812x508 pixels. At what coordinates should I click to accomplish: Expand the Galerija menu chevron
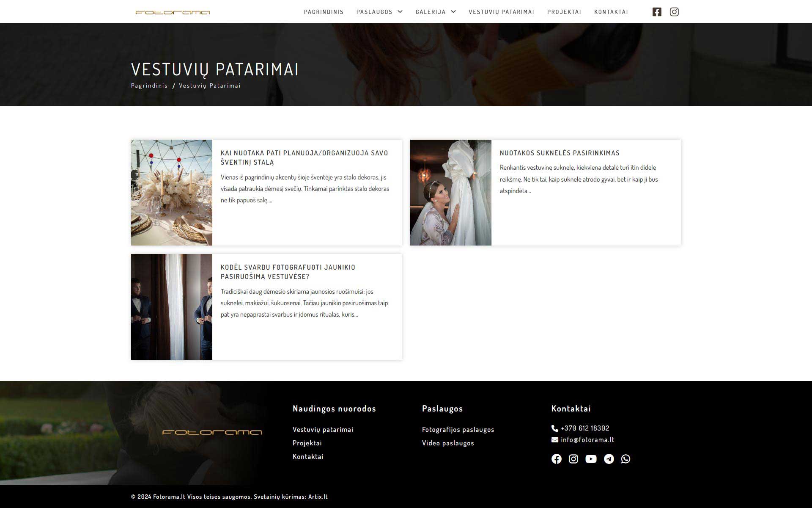pyautogui.click(x=453, y=12)
